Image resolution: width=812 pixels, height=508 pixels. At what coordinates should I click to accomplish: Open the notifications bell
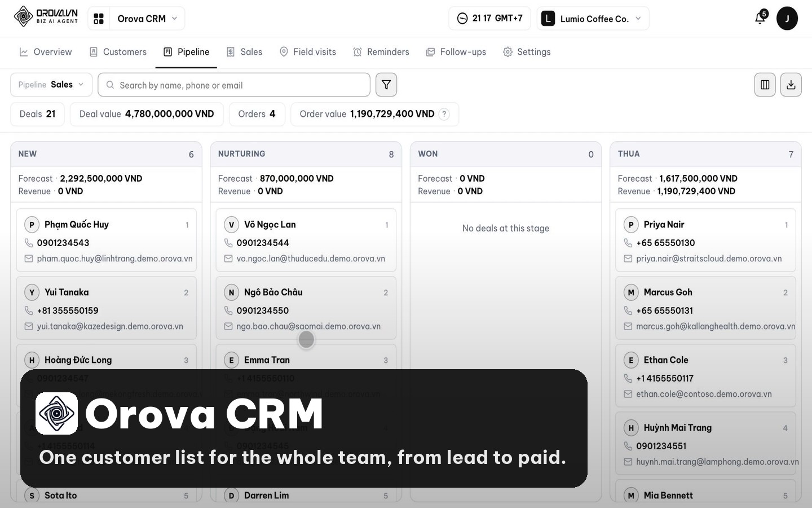coord(760,18)
